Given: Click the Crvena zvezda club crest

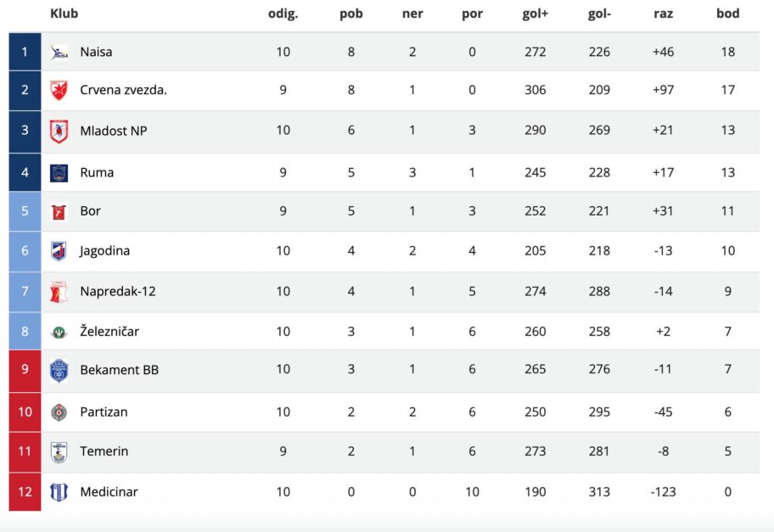Looking at the screenshot, I should (59, 91).
